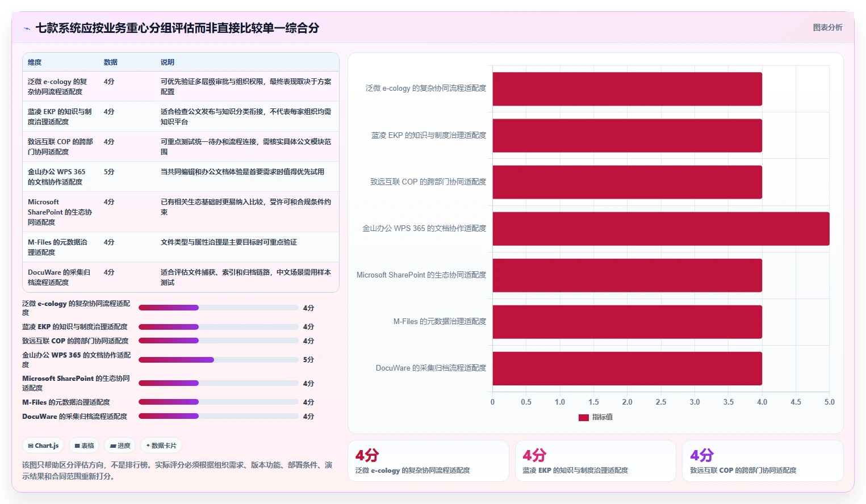Click the chart bar for 致远互联 COP
The image size is (866, 504).
627,182
